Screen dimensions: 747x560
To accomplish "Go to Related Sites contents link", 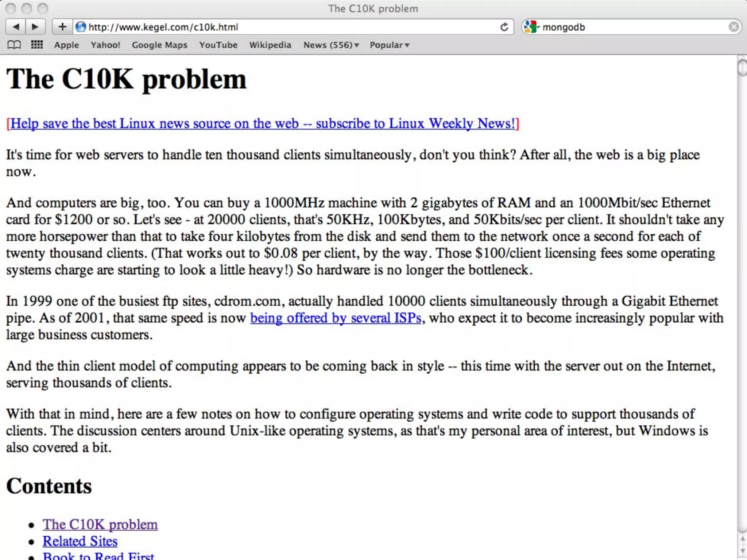I will click(x=80, y=541).
